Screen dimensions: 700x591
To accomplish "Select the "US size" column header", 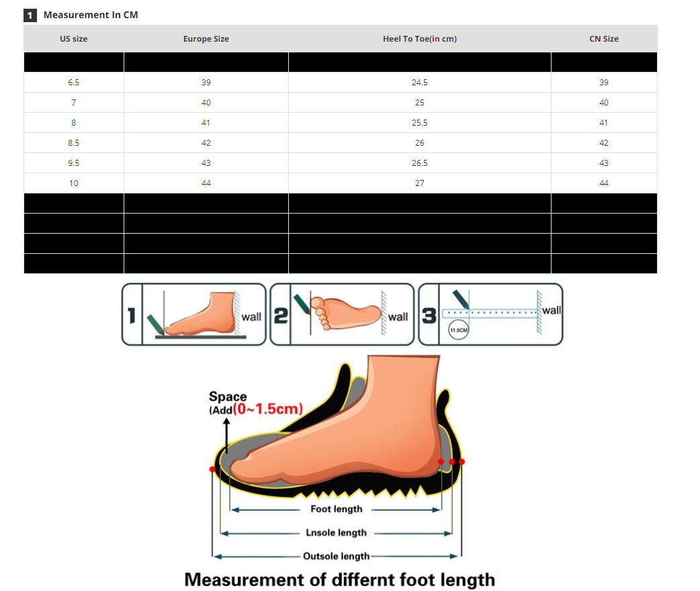I will pyautogui.click(x=74, y=39).
